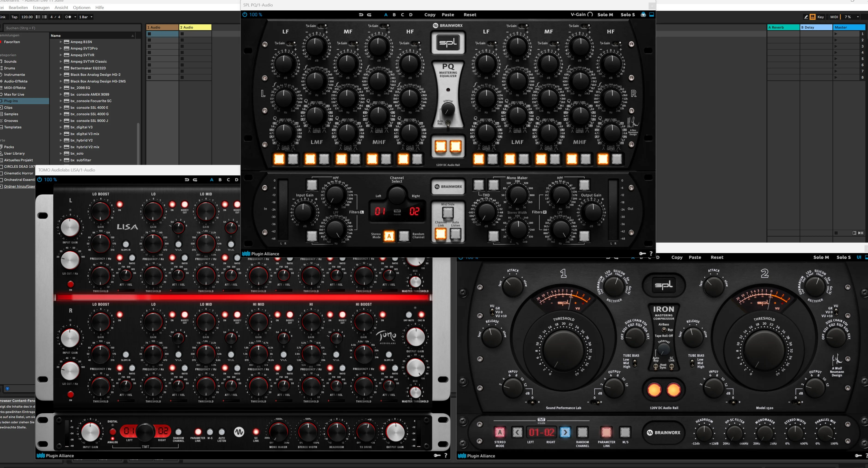868x468 pixels.
Task: Open the Bearbeiten menu
Action: pyautogui.click(x=18, y=7)
